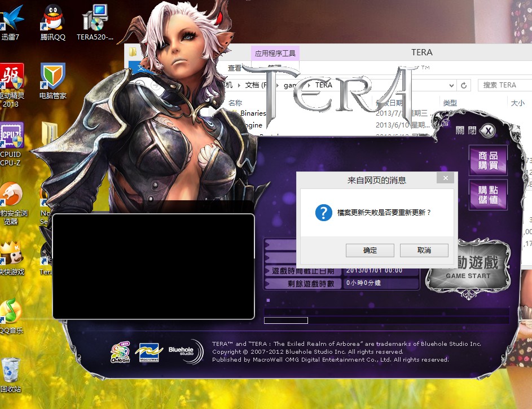Open the 迅雷7 desktop shortcut
The height and width of the screenshot is (409, 532).
(x=11, y=23)
